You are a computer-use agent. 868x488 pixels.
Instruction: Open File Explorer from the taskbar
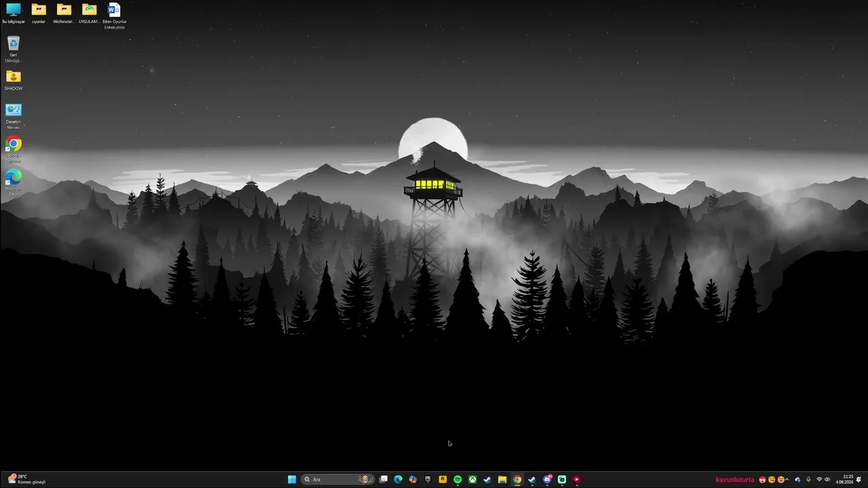502,479
